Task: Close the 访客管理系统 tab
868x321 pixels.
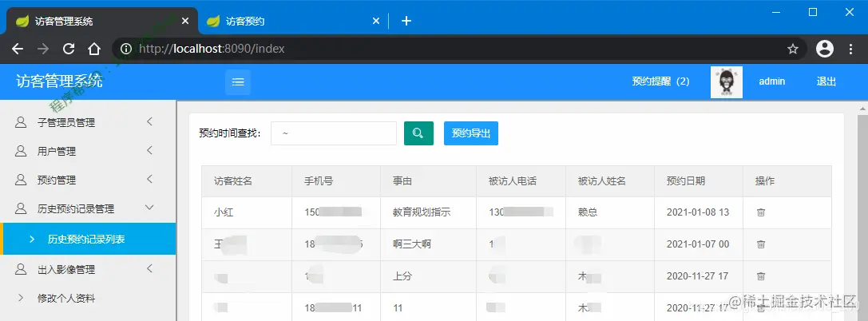Action: pyautogui.click(x=185, y=21)
